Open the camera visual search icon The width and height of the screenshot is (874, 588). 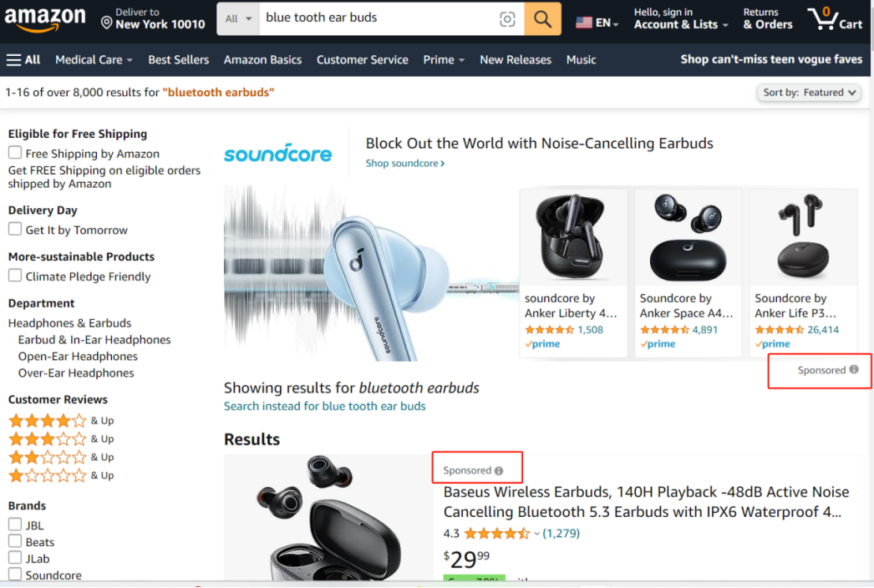[507, 19]
